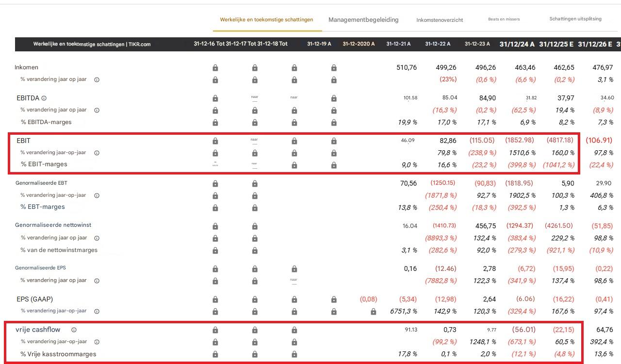Click info icon beside EPS (GAAP) % verandering row
621x364 pixels.
96,311
